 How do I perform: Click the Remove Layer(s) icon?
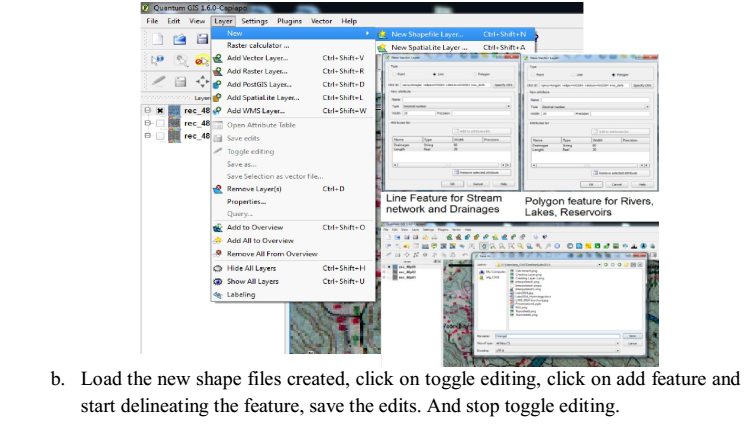pos(218,189)
